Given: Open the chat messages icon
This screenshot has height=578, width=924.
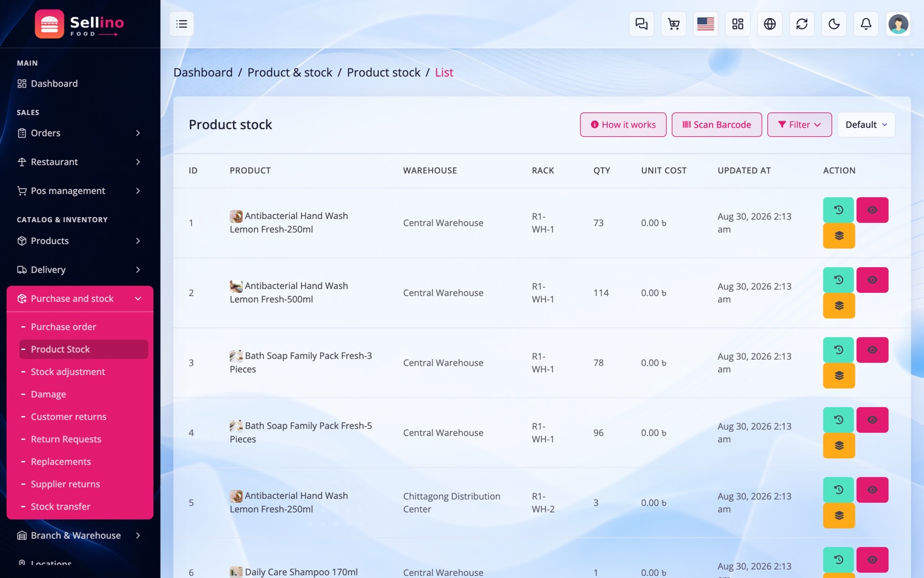Looking at the screenshot, I should (x=642, y=24).
